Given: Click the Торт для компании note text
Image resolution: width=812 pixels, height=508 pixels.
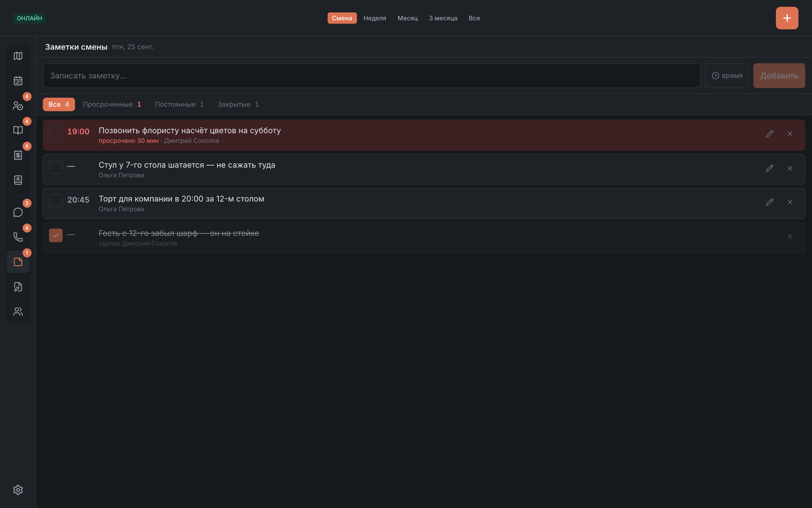Looking at the screenshot, I should coord(181,199).
